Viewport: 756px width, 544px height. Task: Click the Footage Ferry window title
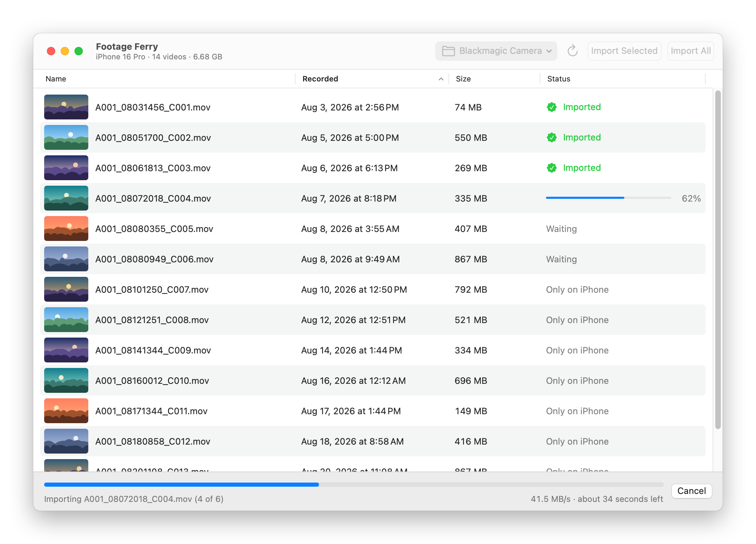(127, 47)
